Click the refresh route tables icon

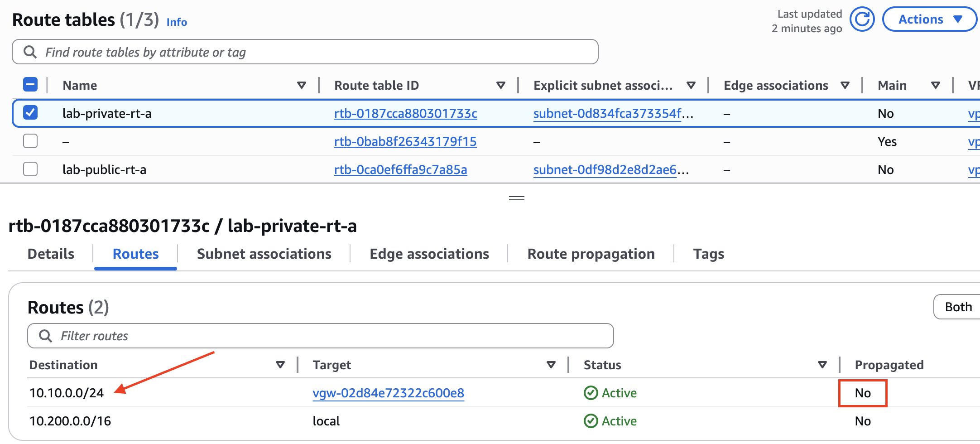click(x=862, y=19)
